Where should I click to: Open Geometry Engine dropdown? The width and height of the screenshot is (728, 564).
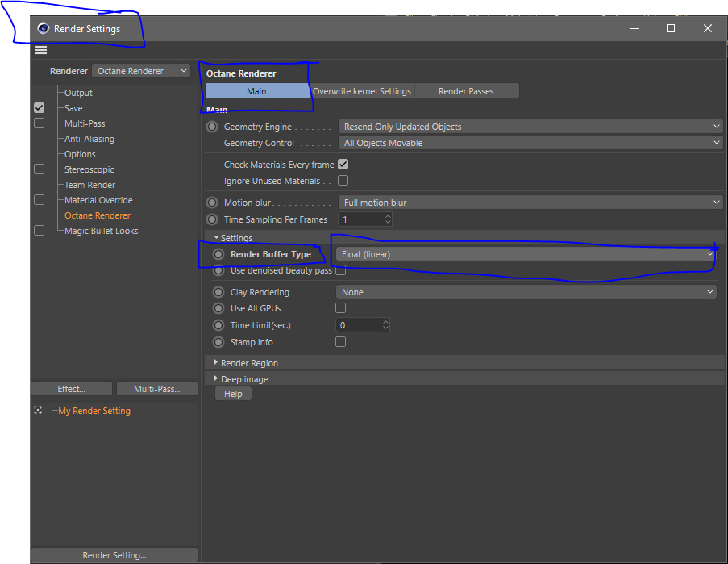tap(530, 127)
